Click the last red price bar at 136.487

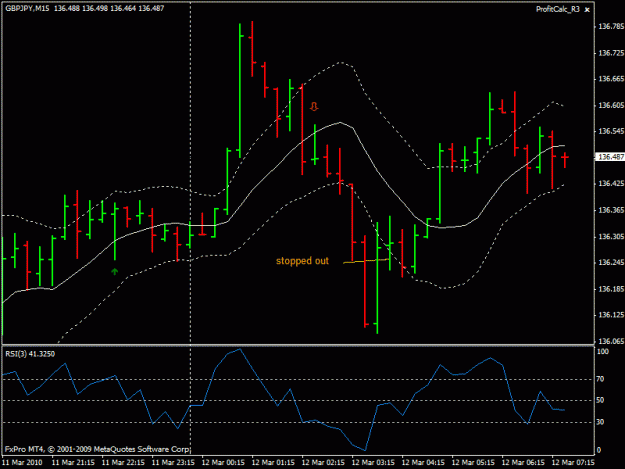[x=565, y=159]
